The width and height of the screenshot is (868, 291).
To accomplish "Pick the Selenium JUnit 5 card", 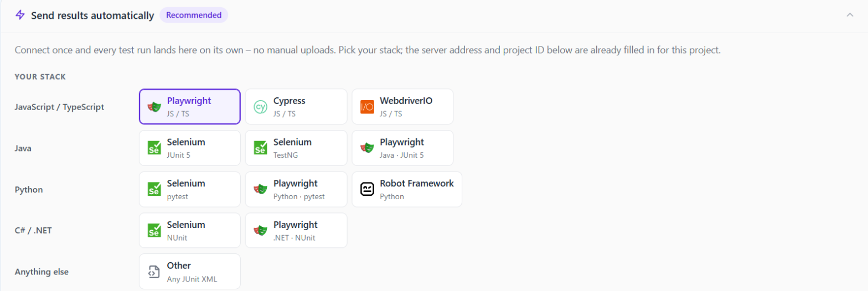I will 189,148.
